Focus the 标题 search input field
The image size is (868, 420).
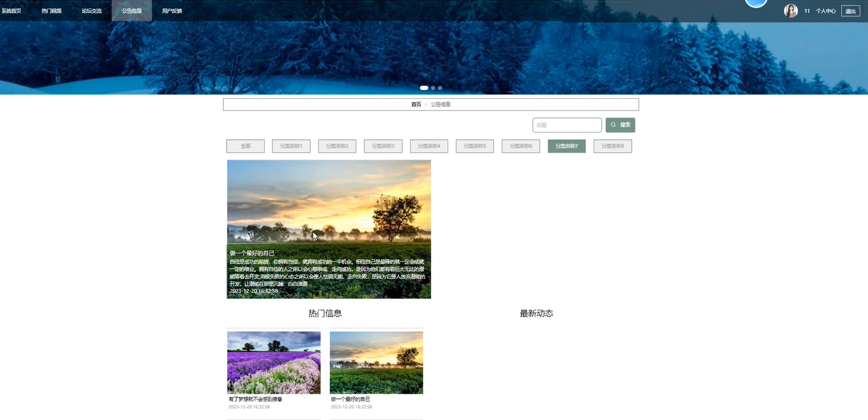point(567,125)
